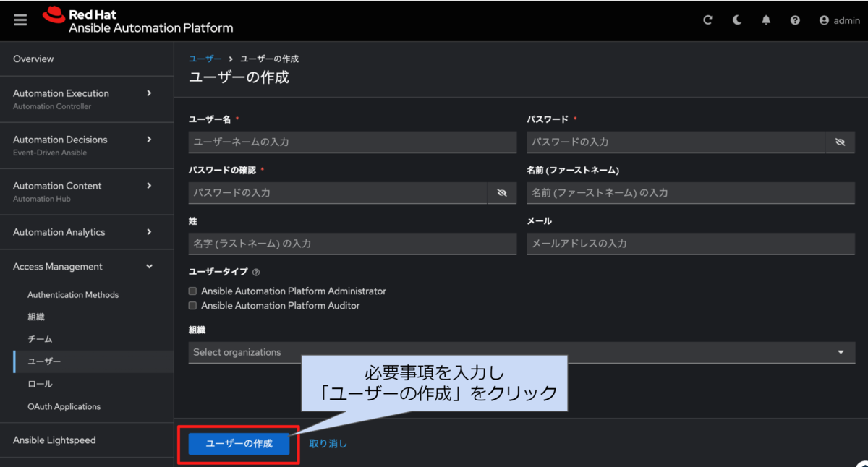This screenshot has height=467, width=868.
Task: Open the help question mark icon
Action: click(795, 20)
